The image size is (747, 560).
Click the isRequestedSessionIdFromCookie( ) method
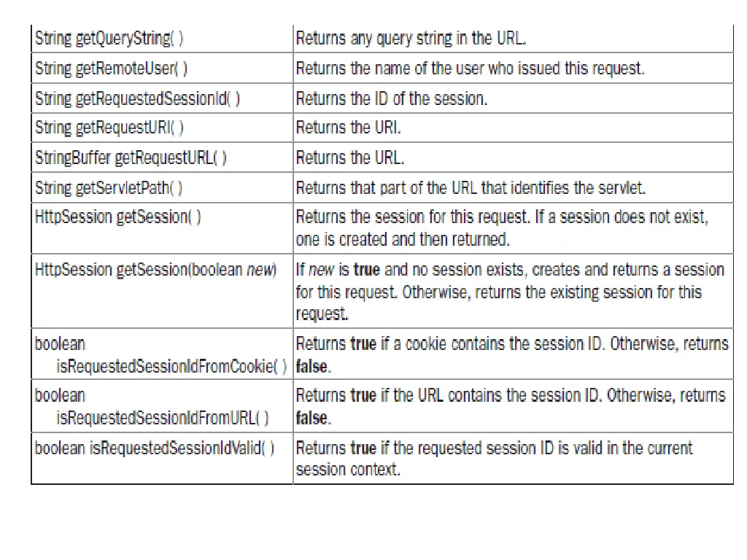point(171,366)
